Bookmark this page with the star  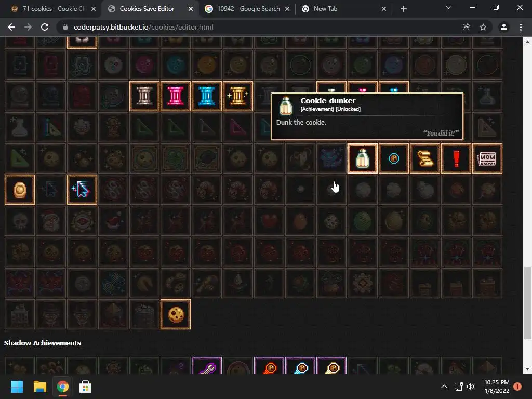pos(483,27)
